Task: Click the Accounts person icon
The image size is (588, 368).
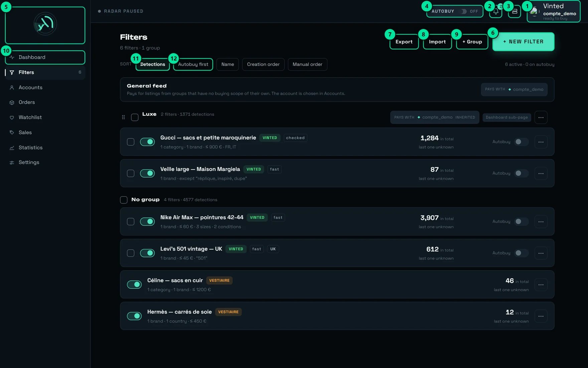Action: 12,87
